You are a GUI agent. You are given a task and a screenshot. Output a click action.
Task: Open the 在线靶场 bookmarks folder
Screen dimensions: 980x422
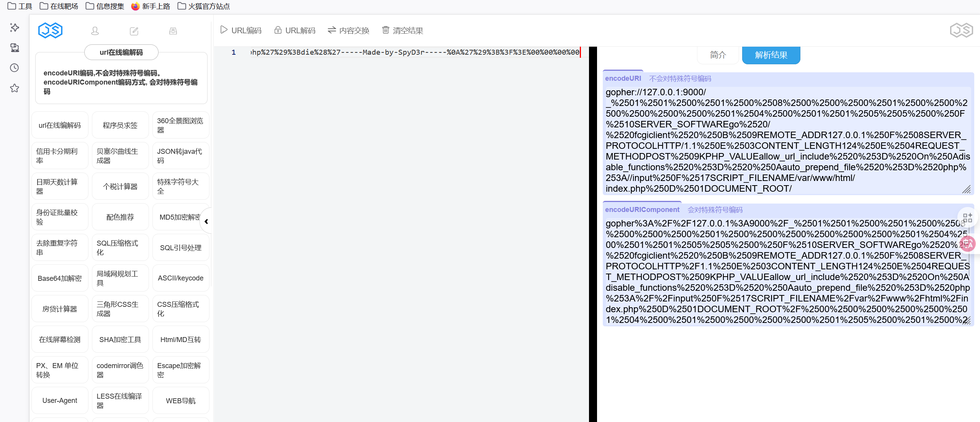[59, 6]
